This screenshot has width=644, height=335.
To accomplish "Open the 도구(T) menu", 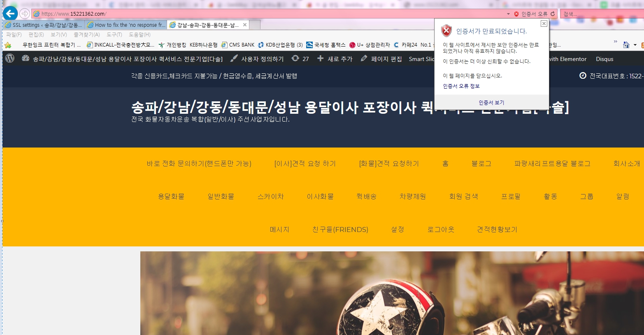I will tap(114, 35).
